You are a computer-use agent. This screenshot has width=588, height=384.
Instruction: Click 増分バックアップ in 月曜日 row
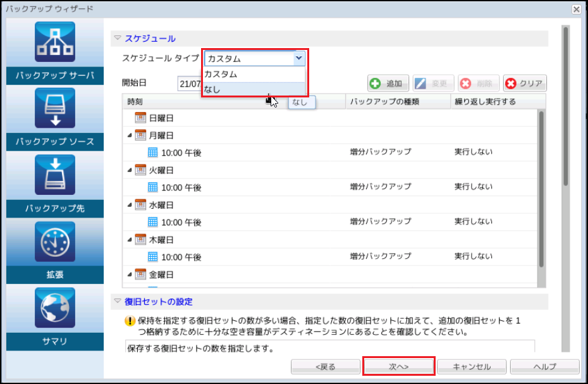click(381, 152)
